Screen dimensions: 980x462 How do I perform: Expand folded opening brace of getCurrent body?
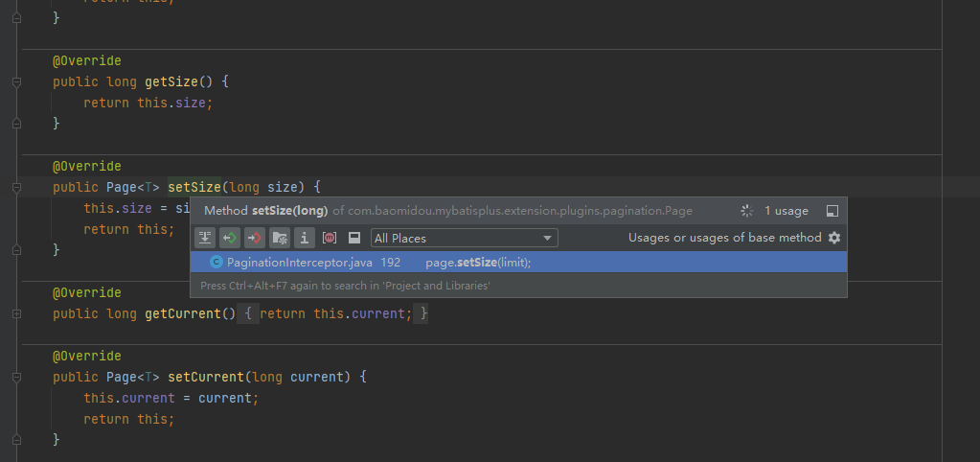248,313
